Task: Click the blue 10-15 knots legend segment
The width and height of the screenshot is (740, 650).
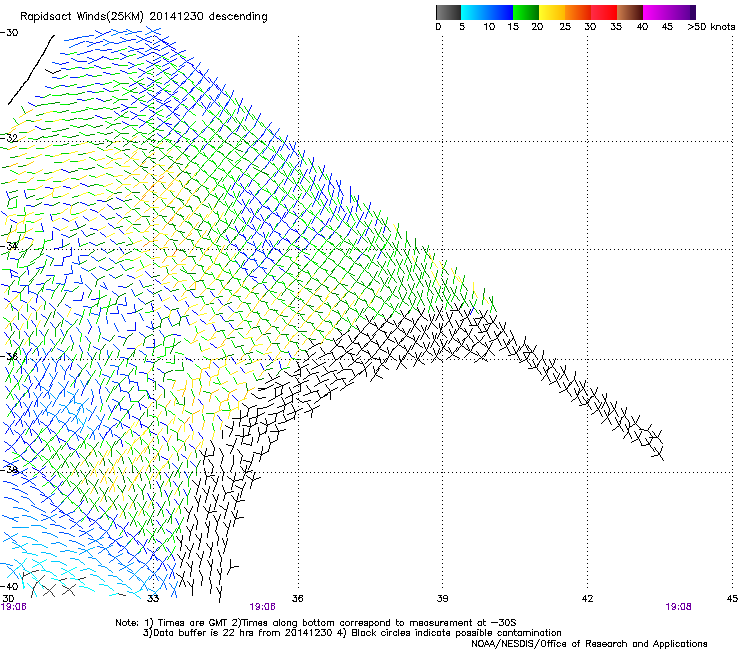Action: coord(500,12)
